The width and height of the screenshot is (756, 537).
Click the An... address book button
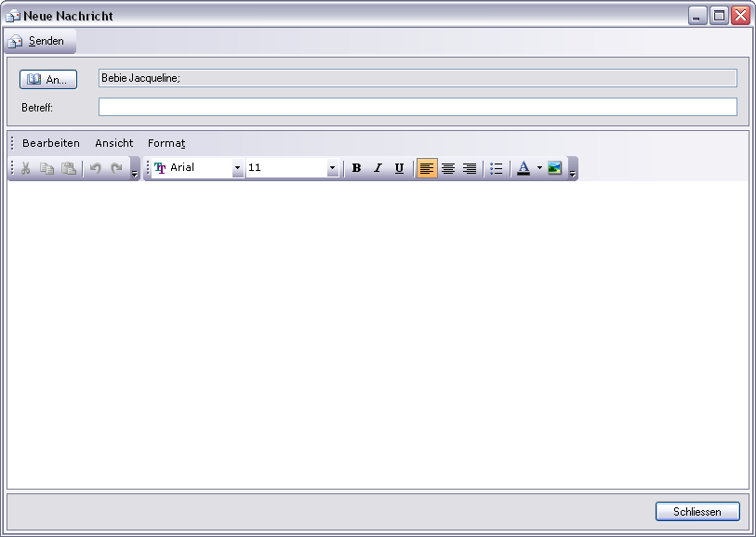point(48,80)
